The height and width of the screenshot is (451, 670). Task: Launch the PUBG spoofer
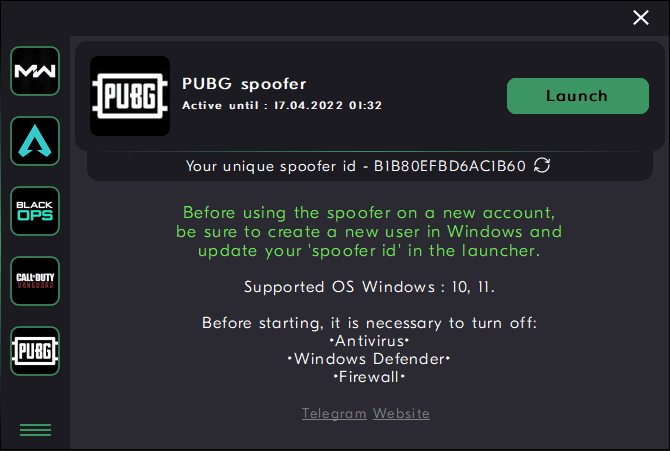[x=578, y=96]
